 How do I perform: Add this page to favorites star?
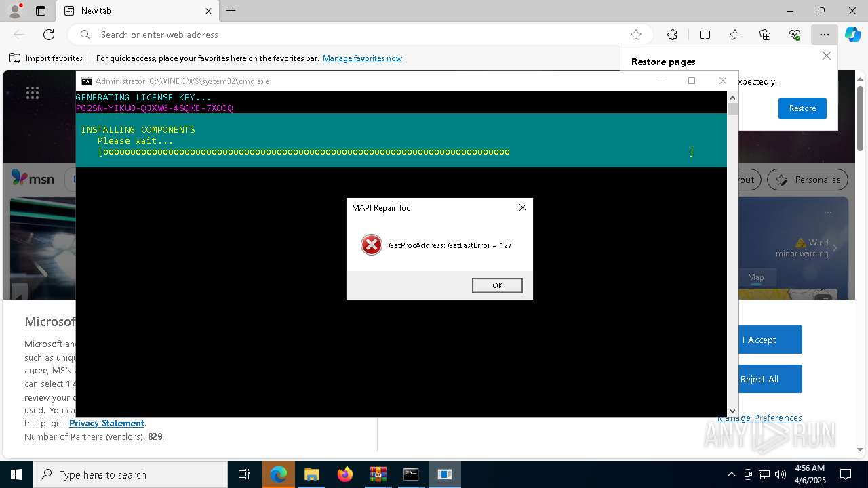[636, 35]
